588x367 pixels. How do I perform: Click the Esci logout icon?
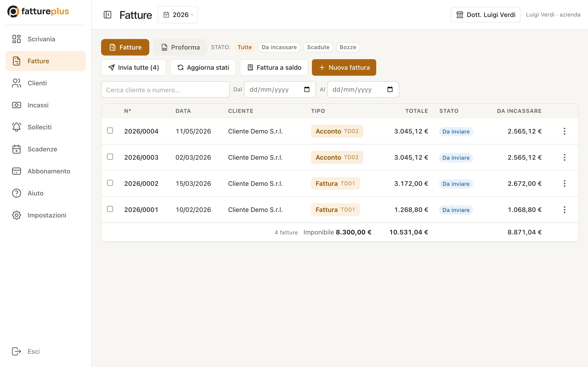pos(17,351)
